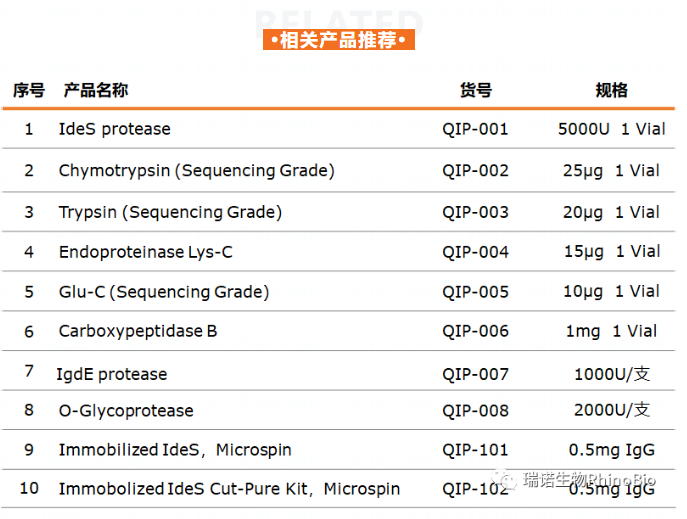Screen dimensions: 687x519
Task: Click Trypsin (Sequencing Grade) entry
Action: point(170,212)
